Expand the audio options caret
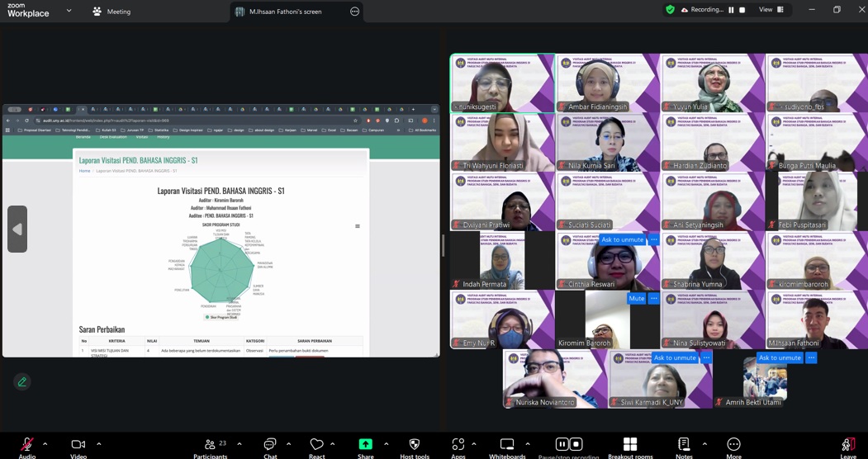 coord(45,443)
